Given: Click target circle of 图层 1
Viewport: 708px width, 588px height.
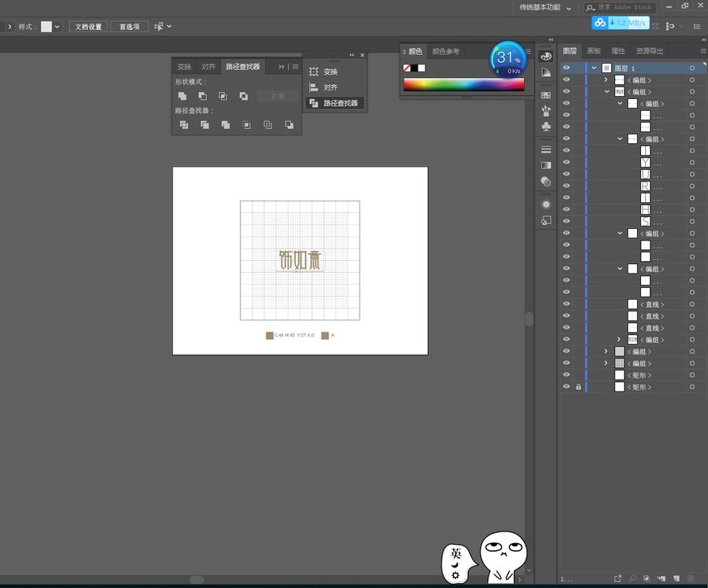Looking at the screenshot, I should tap(691, 68).
